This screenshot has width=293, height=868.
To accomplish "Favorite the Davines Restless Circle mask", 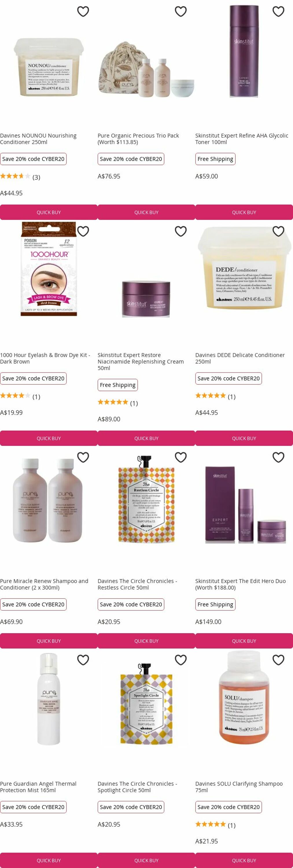I will click(180, 457).
